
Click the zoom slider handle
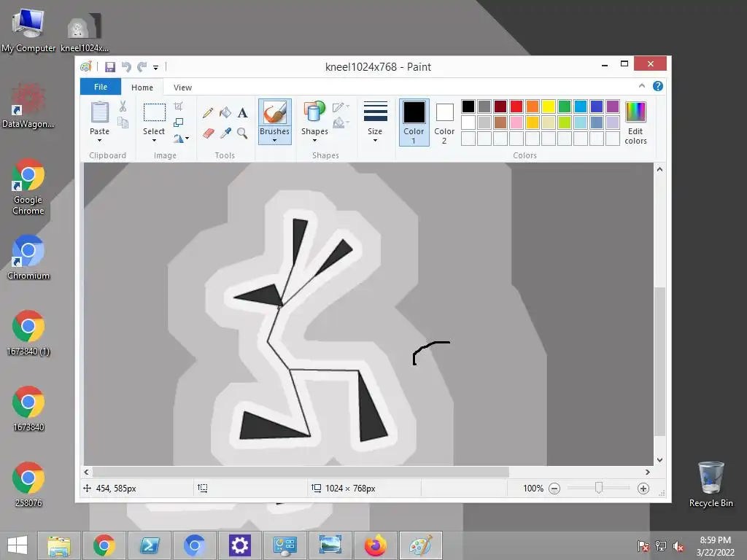point(599,488)
